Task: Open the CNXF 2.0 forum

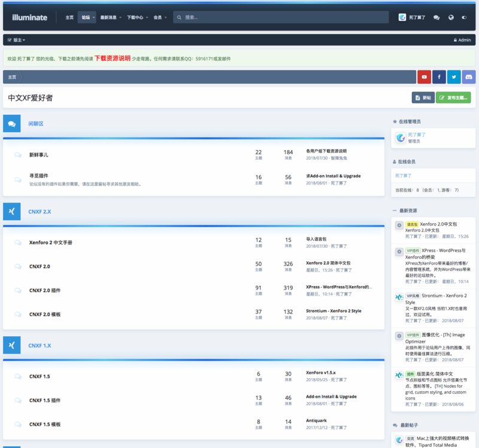Action: [40, 266]
